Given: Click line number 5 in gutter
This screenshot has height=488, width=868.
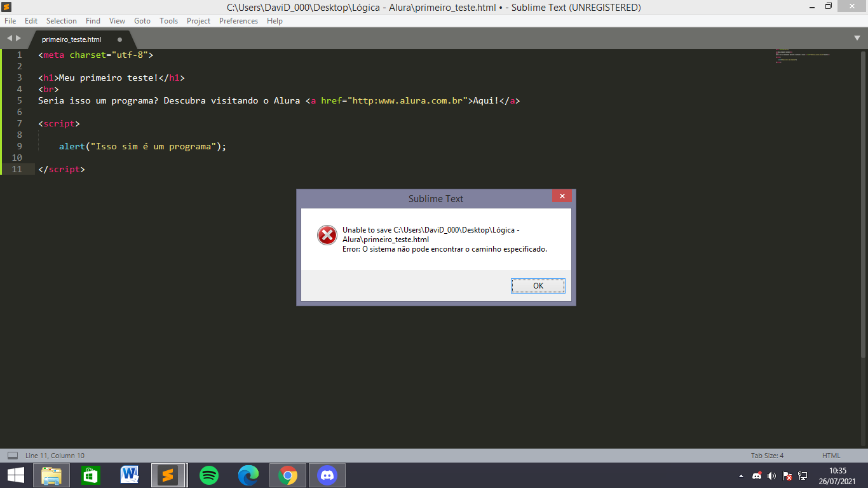Looking at the screenshot, I should [x=19, y=100].
